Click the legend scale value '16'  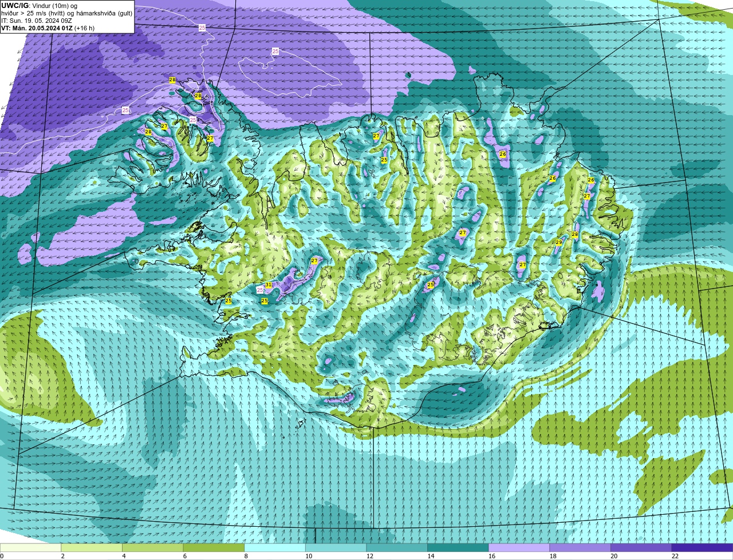(x=492, y=556)
